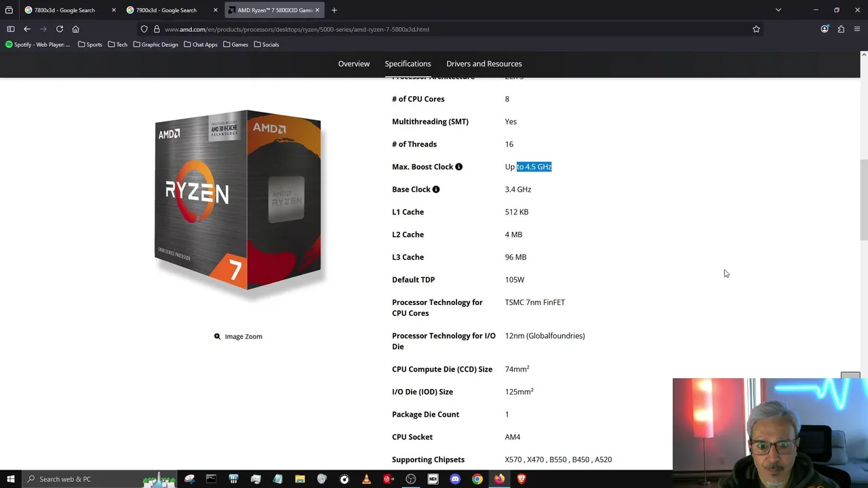868x488 pixels.
Task: Click the '512 KB' L1 cache value
Action: coord(517,211)
